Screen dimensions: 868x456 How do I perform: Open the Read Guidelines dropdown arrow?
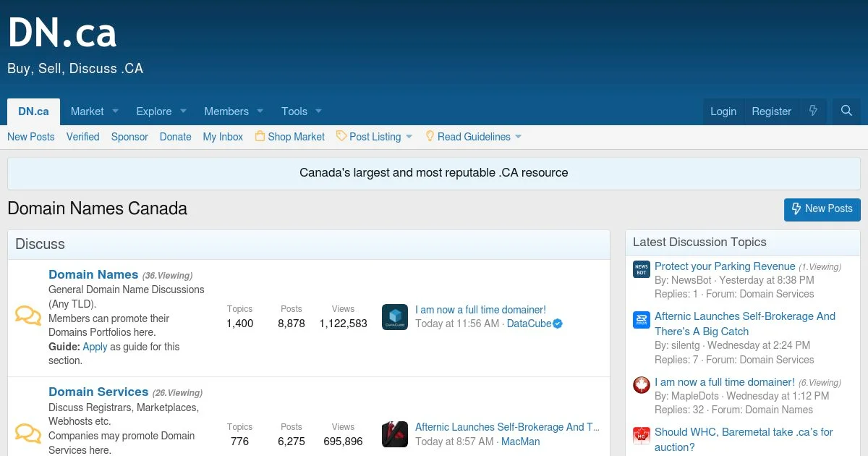click(518, 136)
